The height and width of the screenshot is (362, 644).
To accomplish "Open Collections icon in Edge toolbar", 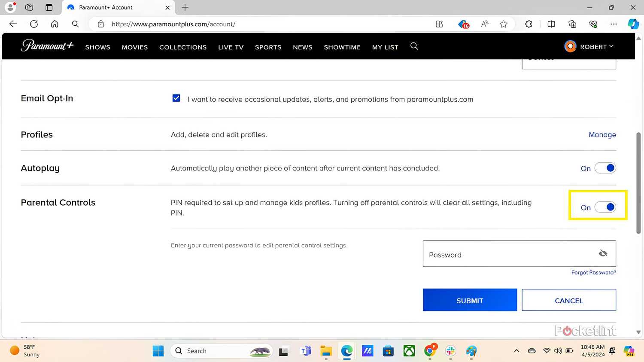I will (572, 24).
